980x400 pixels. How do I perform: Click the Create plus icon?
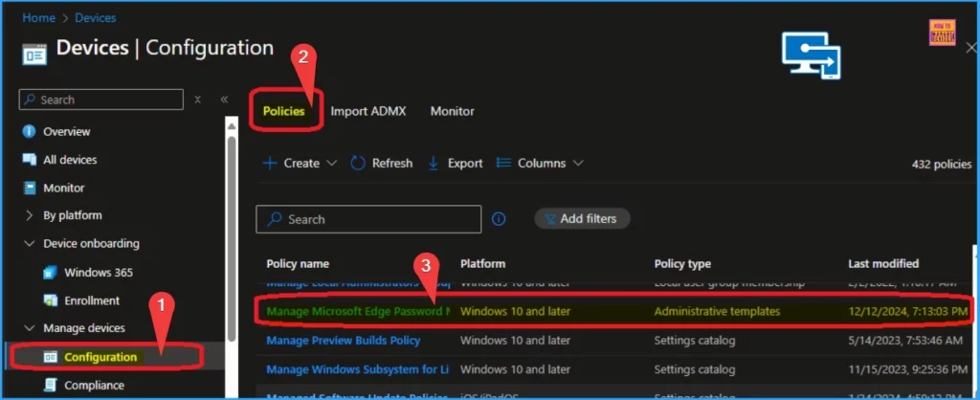point(269,163)
